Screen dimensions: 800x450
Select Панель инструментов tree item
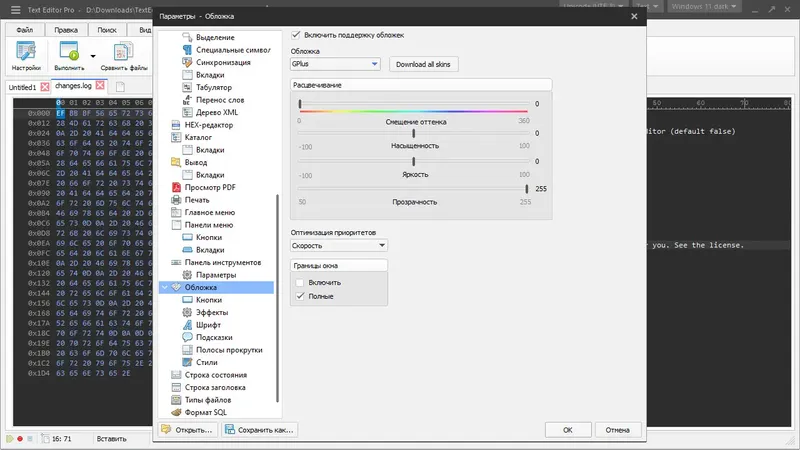click(x=222, y=262)
